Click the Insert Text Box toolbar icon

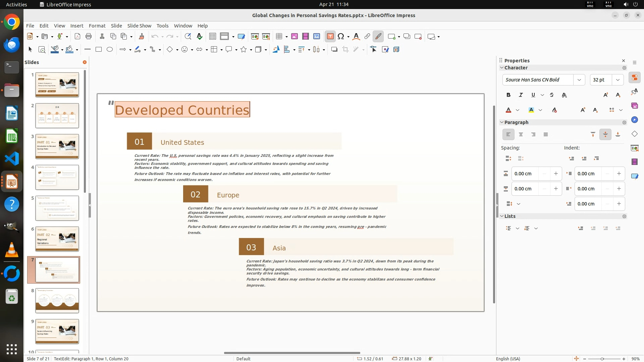click(330, 37)
